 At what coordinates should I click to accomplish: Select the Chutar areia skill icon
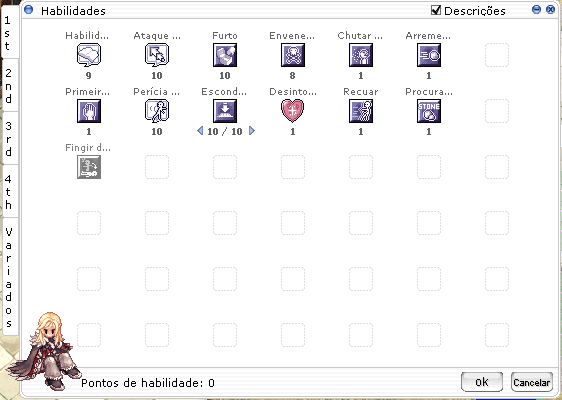point(361,55)
